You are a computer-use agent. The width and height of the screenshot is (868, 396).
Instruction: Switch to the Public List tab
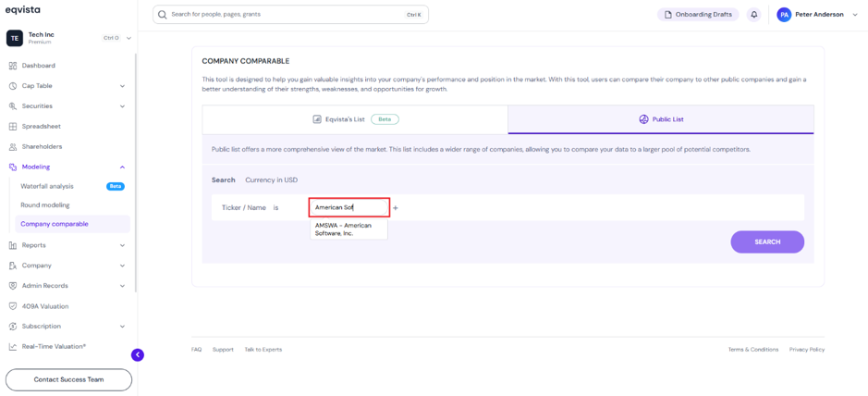661,119
